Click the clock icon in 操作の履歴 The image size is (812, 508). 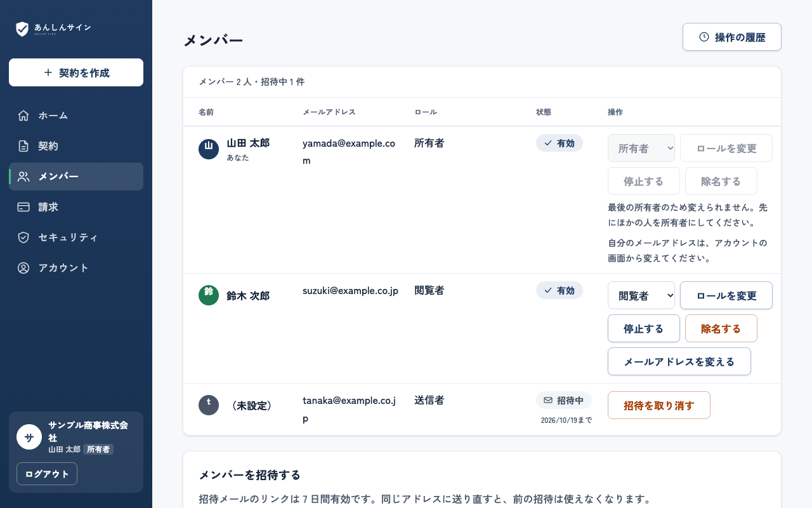coord(704,37)
